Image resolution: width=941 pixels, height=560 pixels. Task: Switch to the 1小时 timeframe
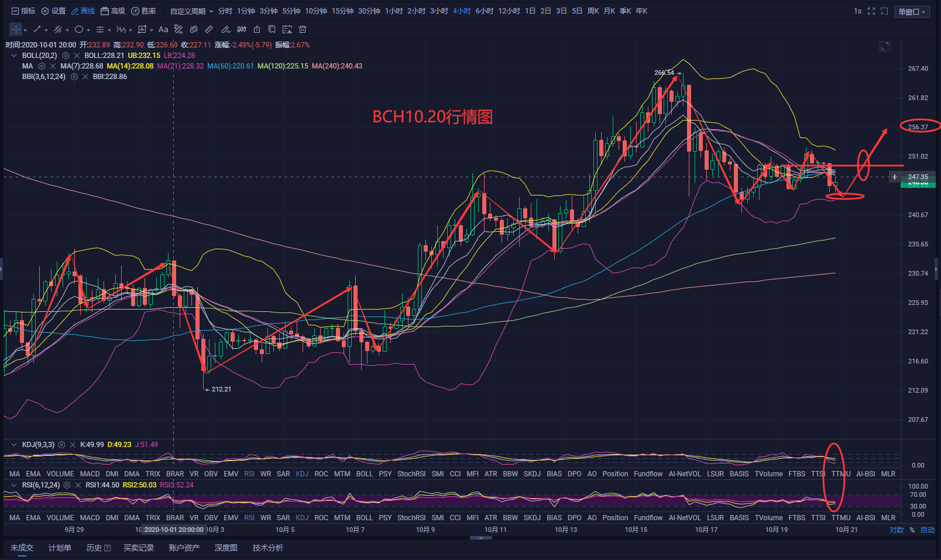click(394, 11)
